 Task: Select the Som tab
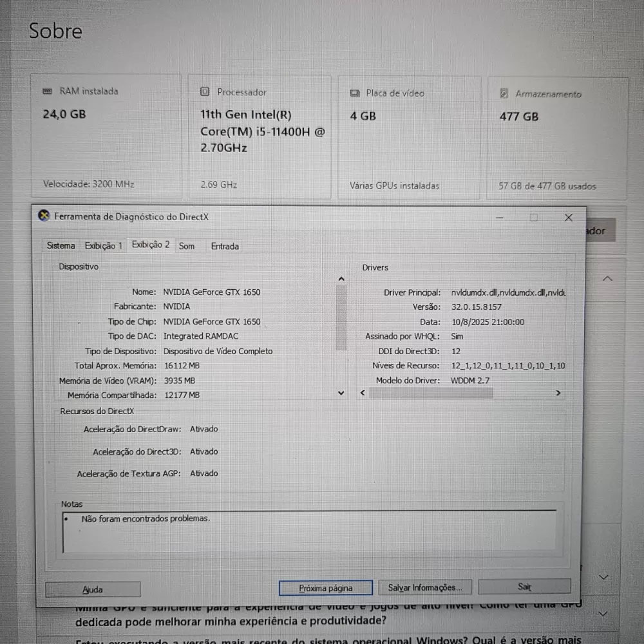point(187,246)
